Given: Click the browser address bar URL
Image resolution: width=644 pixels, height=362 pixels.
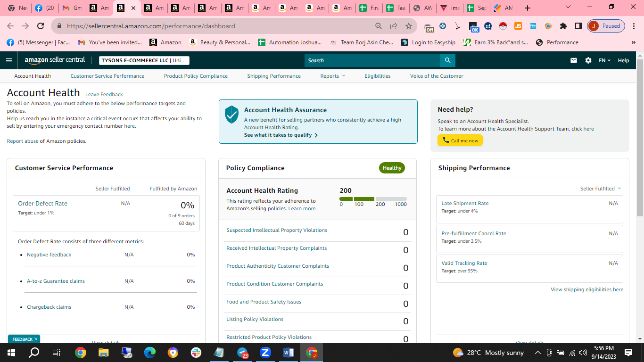Looking at the screenshot, I should pos(151,26).
